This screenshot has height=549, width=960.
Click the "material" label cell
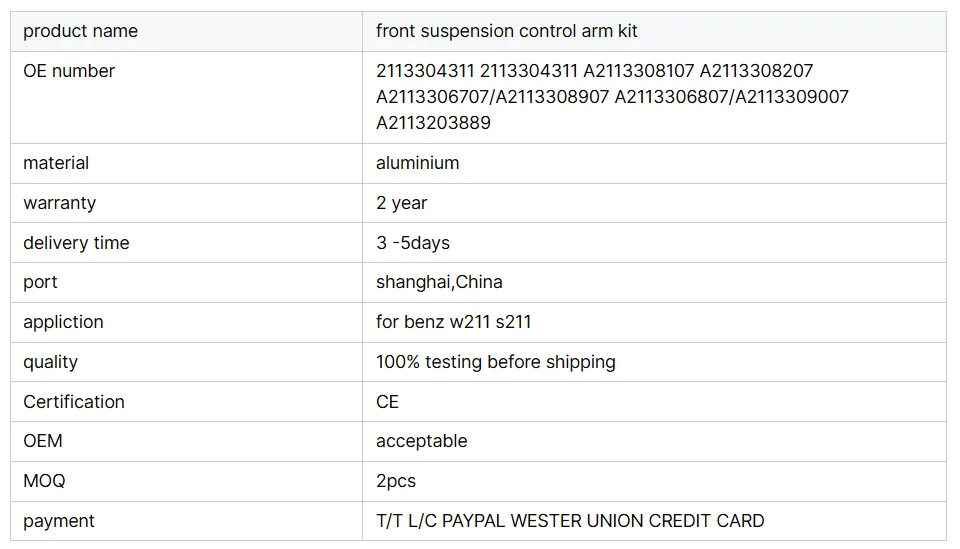click(56, 163)
